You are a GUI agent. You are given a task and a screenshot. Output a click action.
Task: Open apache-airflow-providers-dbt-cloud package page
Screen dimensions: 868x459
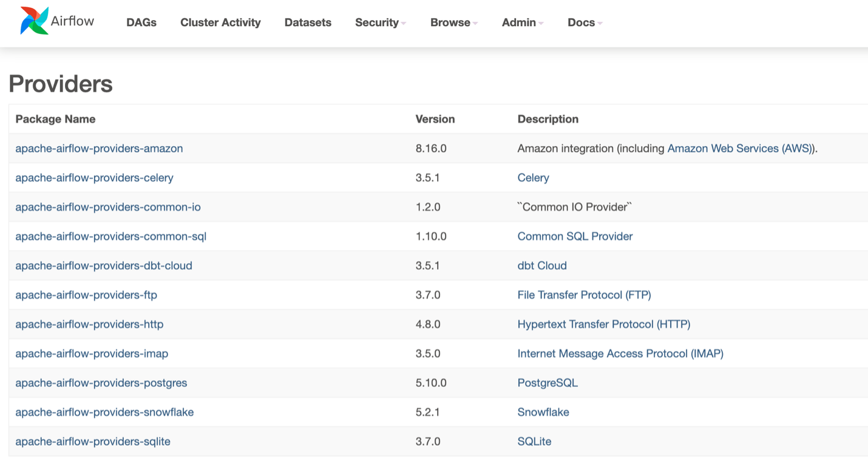click(104, 266)
